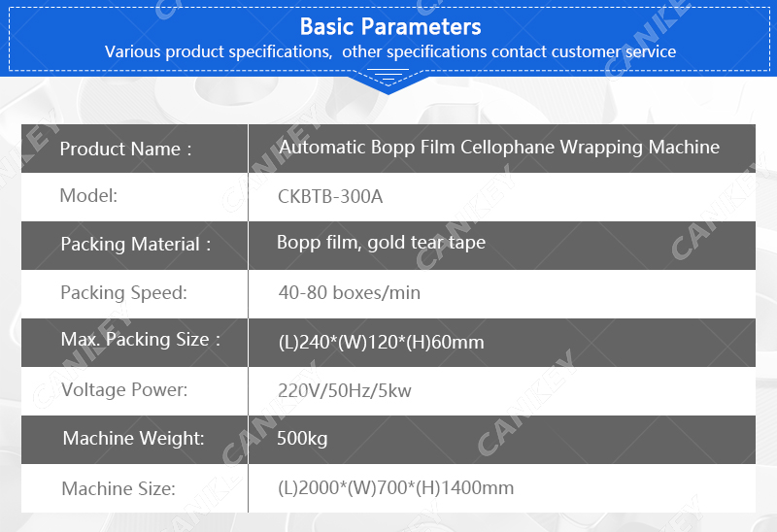Image resolution: width=777 pixels, height=532 pixels.
Task: Select the "Machine Size:" label
Action: point(118,489)
